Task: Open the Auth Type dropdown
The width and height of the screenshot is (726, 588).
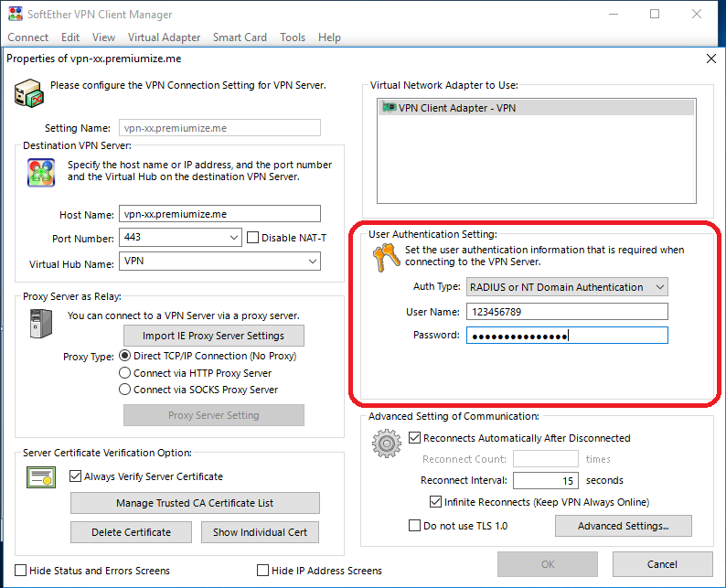Action: click(660, 287)
